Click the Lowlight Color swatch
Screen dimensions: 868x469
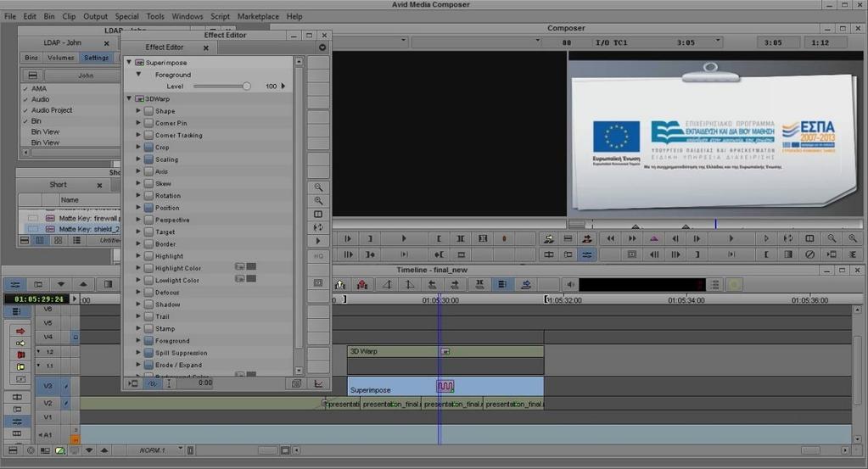pos(251,279)
